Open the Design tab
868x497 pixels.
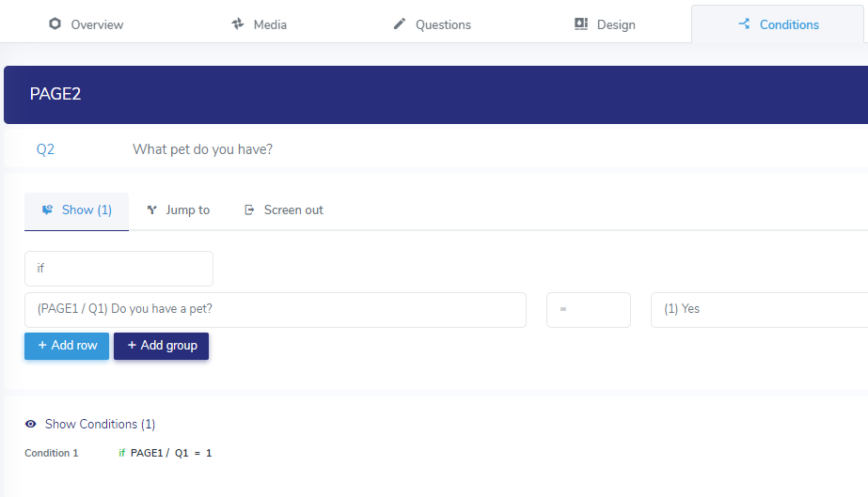tap(605, 24)
